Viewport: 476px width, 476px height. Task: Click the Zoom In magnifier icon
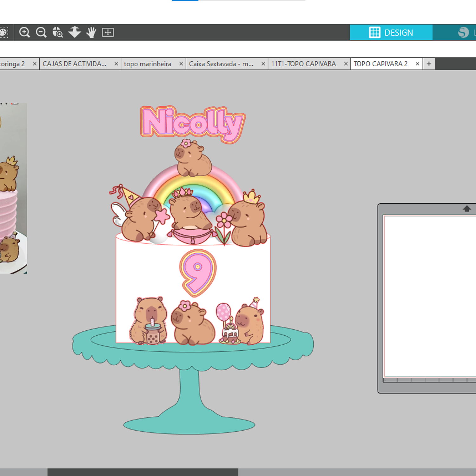click(24, 32)
